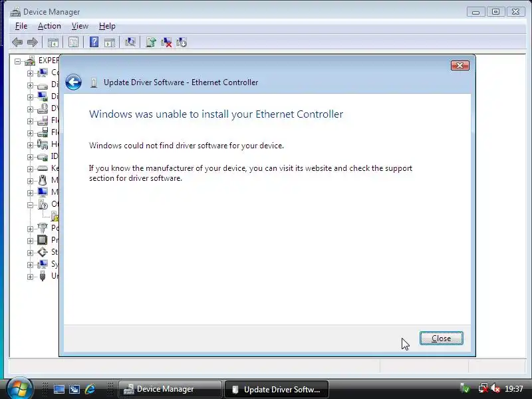Open the Help menu
Viewport: 532px width, 399px height.
click(107, 26)
